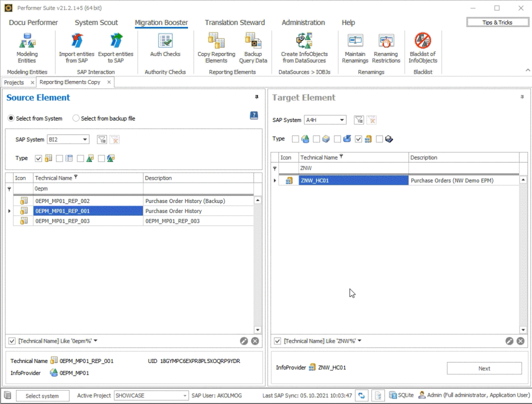Choose Select from backup file option
Screen dimensions: 532x404
pyautogui.click(x=76, y=118)
